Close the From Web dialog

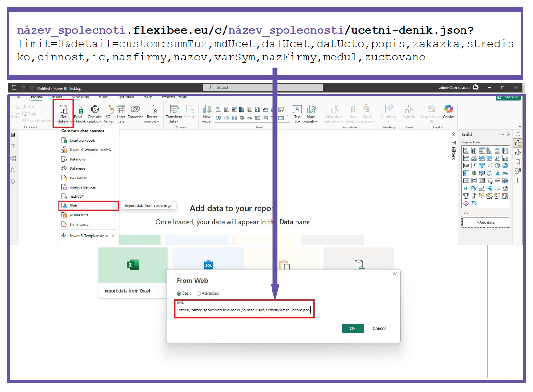coord(395,273)
